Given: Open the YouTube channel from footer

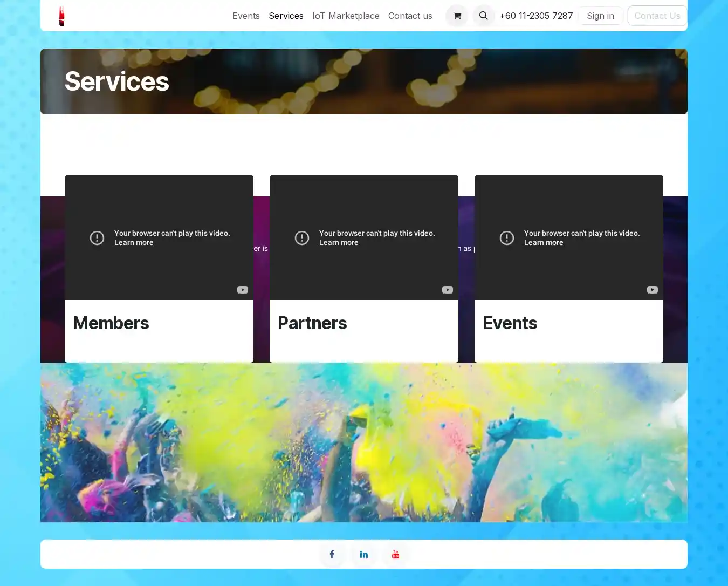Looking at the screenshot, I should coord(395,554).
